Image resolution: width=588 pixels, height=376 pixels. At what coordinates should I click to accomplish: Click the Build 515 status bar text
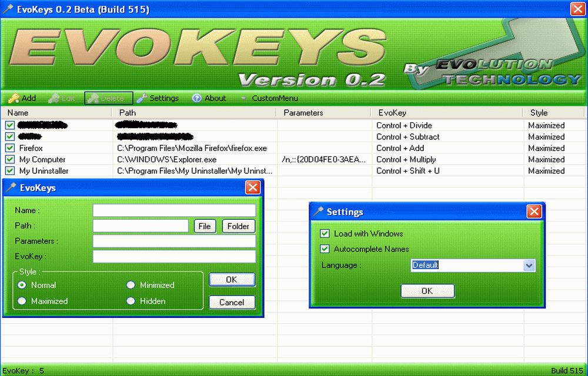point(567,371)
